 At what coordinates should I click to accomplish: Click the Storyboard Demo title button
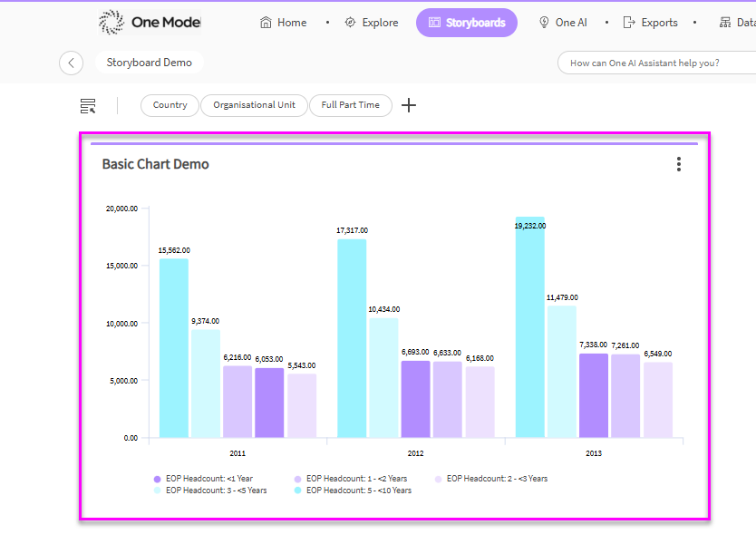(x=149, y=63)
